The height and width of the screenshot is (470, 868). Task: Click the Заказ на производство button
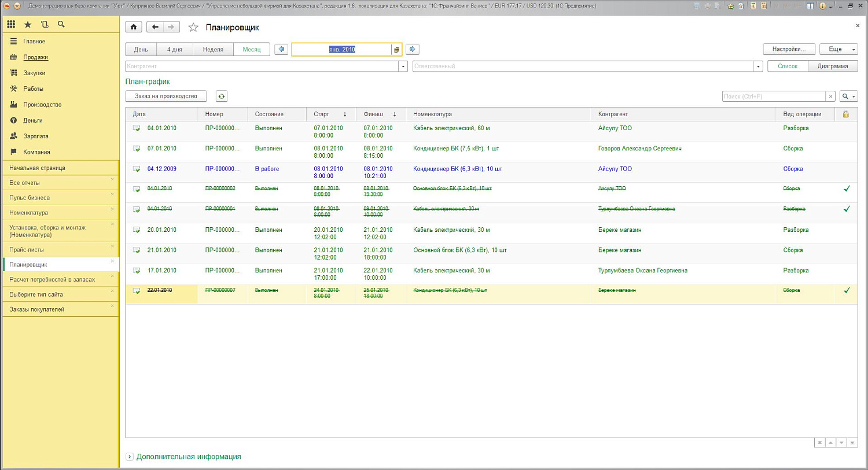coord(165,97)
